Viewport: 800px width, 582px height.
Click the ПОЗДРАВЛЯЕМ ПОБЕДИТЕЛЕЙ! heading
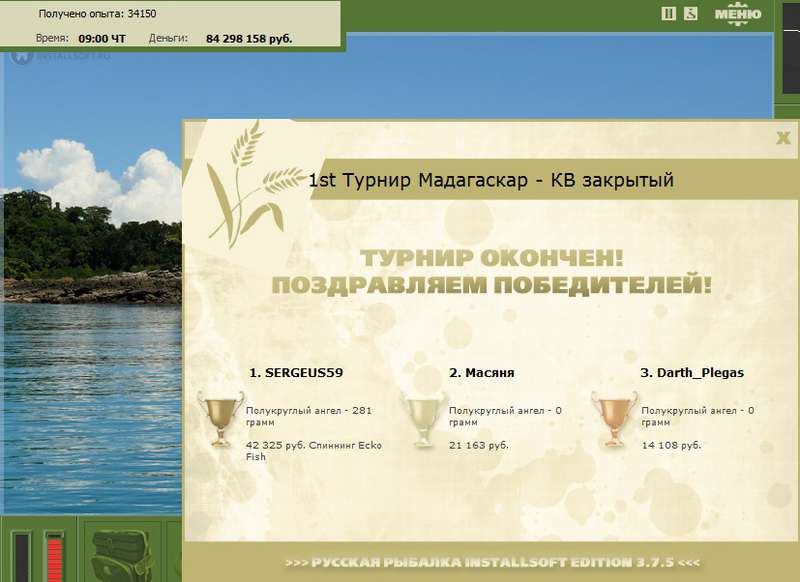(492, 285)
